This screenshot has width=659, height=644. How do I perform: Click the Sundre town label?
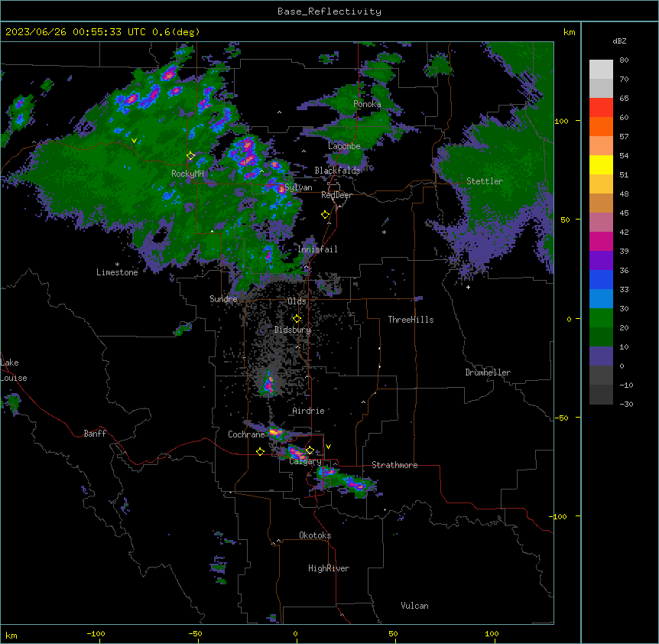pos(223,299)
